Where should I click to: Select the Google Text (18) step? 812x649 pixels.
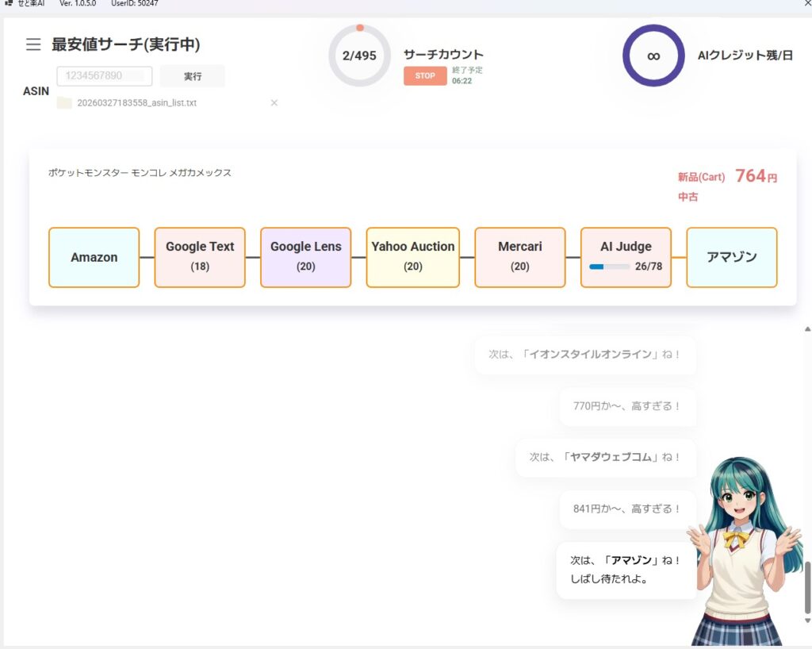(x=200, y=257)
